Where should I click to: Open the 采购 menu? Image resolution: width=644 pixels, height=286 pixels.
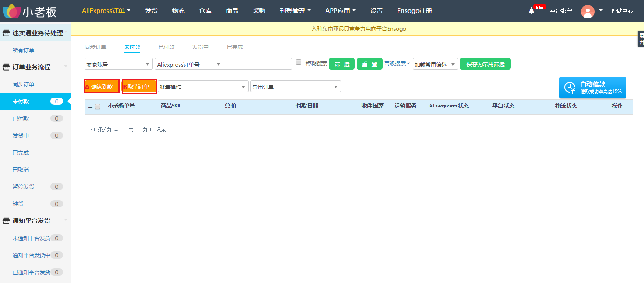259,11
